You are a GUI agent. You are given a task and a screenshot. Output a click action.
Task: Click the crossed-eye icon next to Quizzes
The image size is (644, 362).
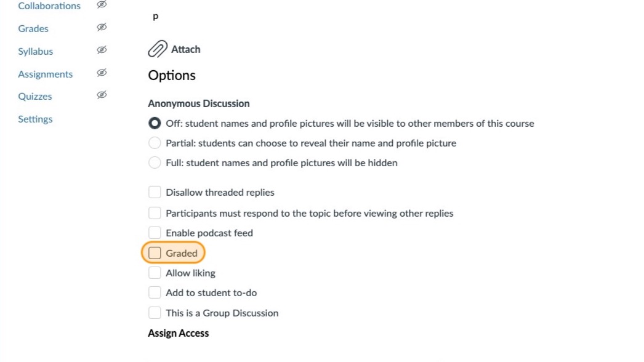[x=102, y=94]
